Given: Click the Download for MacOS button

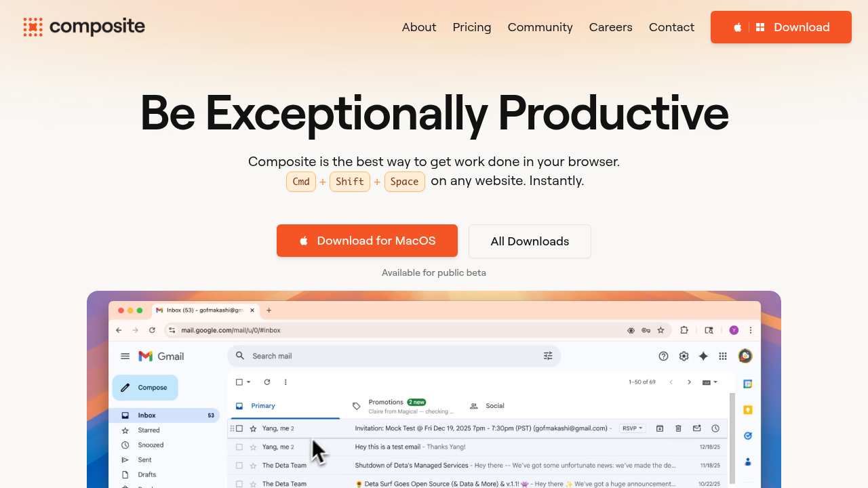Looking at the screenshot, I should click(367, 241).
